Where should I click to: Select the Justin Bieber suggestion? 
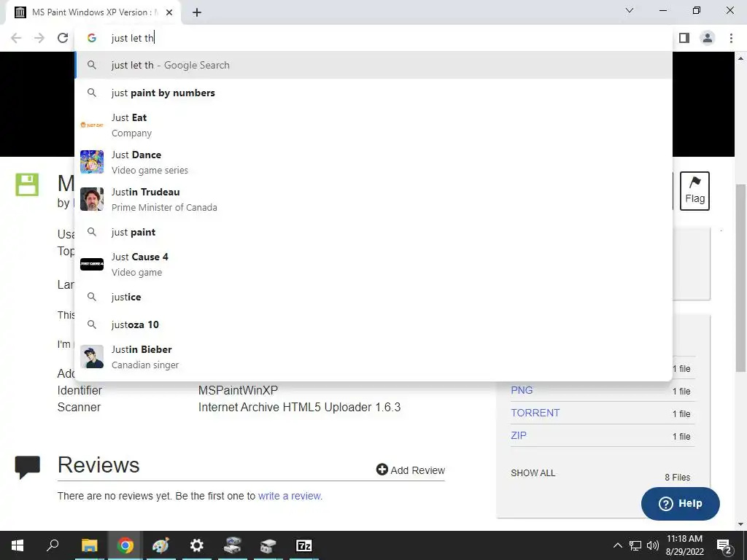pyautogui.click(x=373, y=357)
